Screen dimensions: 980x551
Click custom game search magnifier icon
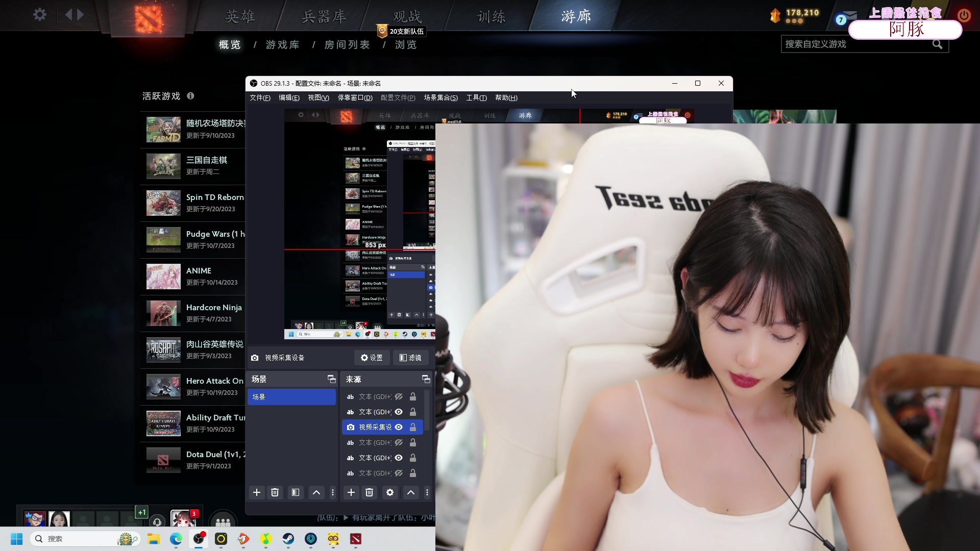[937, 44]
